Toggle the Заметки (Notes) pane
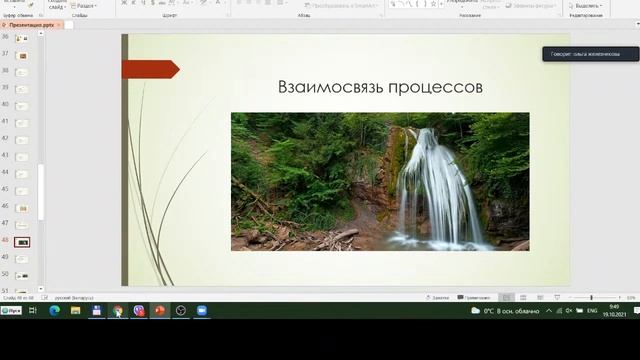 pos(437,298)
